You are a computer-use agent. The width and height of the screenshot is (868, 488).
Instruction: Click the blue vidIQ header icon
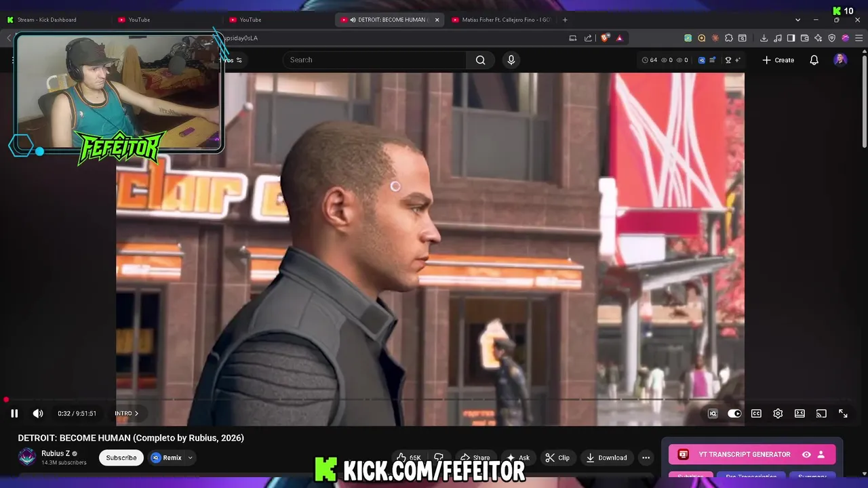[702, 60]
